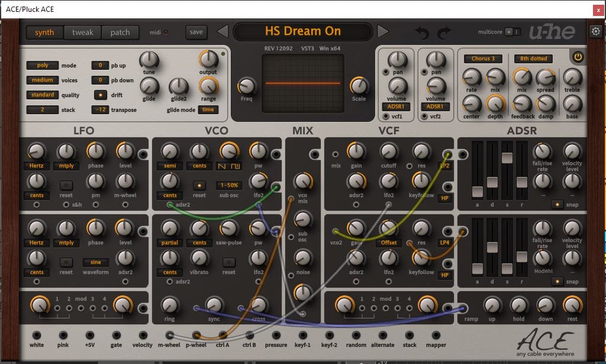The image size is (606, 364).
Task: Toggle the VCF 1 HP output button
Action: [x=445, y=198]
